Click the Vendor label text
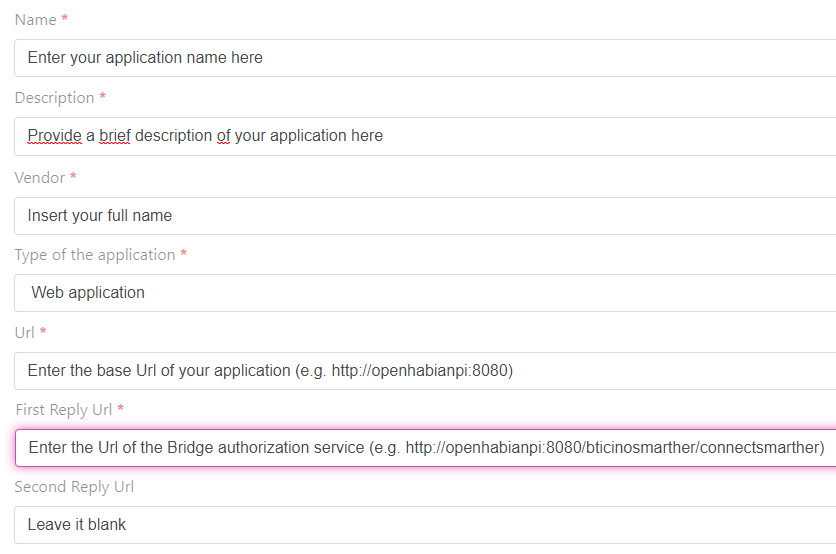The width and height of the screenshot is (836, 554). coord(40,177)
